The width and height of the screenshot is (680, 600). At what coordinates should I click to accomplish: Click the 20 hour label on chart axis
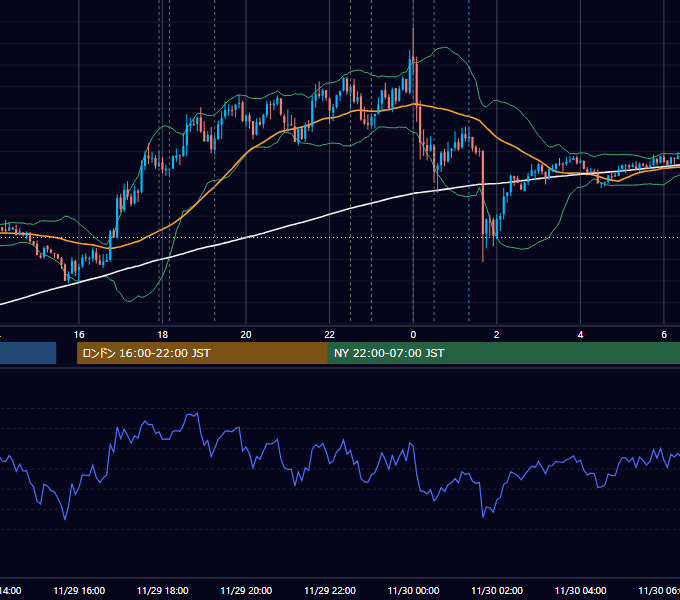[246, 335]
